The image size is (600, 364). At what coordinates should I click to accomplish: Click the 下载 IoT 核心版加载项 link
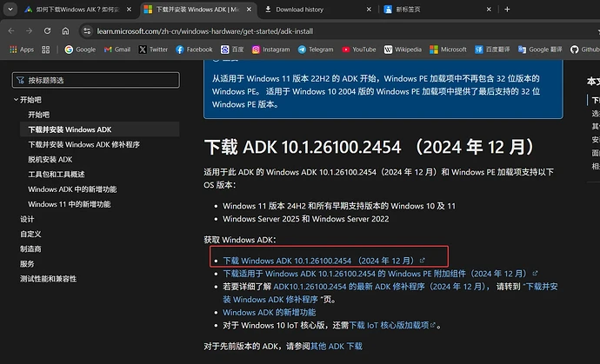tap(391, 325)
